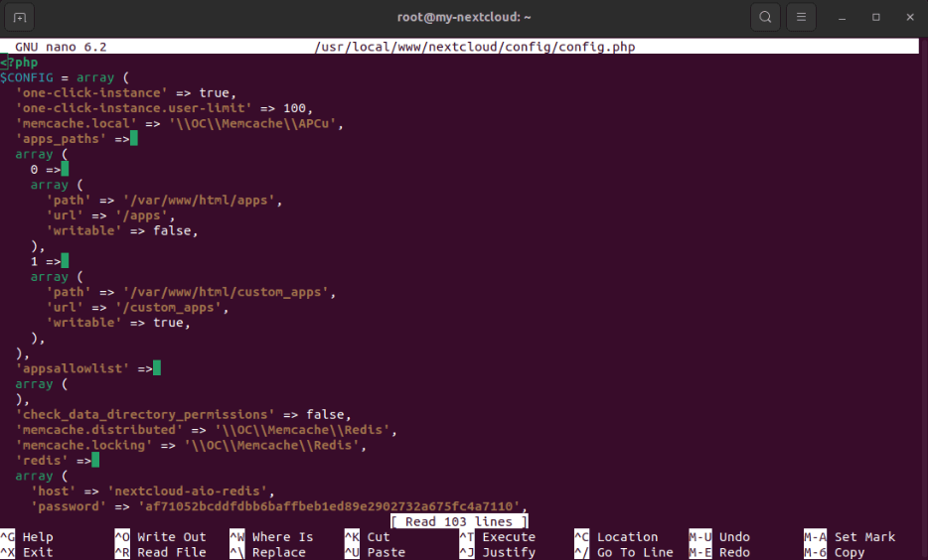
Task: Click the redis password hash value
Action: [x=329, y=507]
